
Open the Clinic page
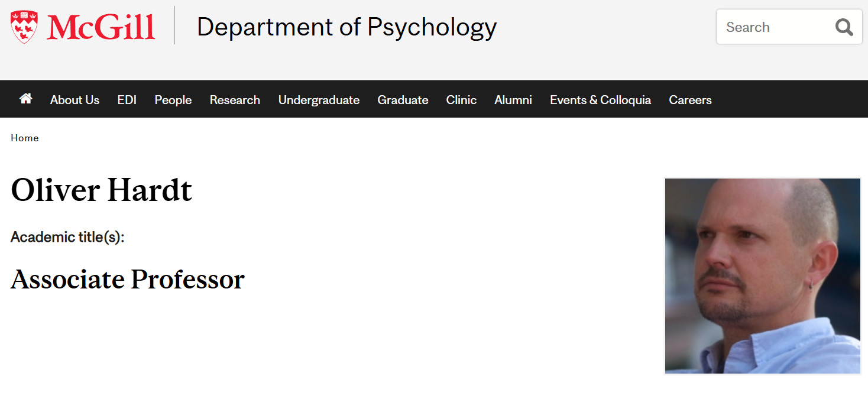[x=461, y=100]
